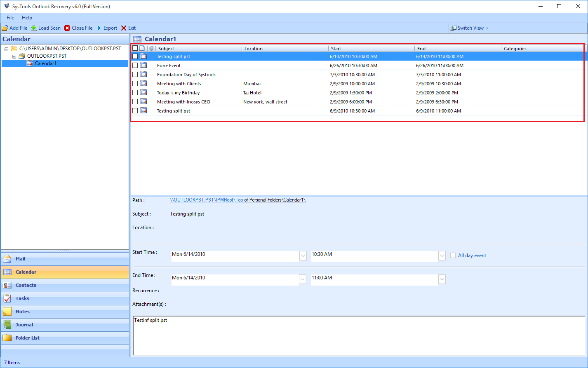Click calendar icon in Today is my Birthday row
The width and height of the screenshot is (588, 368).
(143, 92)
